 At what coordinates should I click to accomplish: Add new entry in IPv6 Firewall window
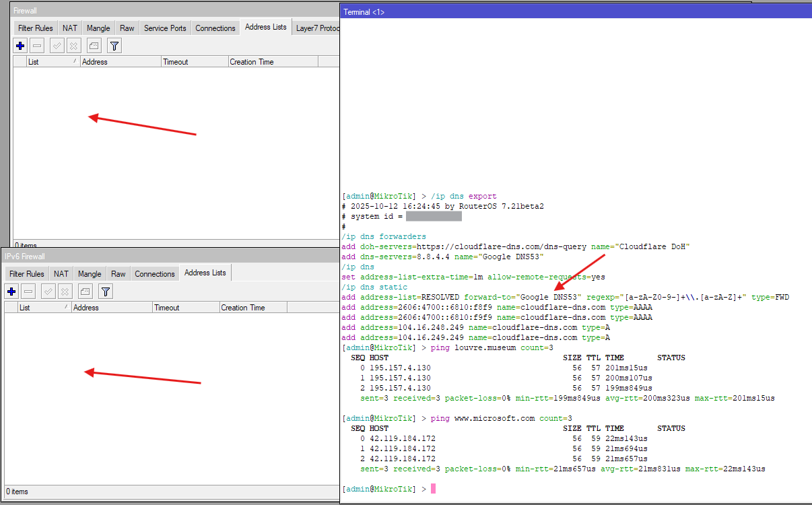(11, 292)
